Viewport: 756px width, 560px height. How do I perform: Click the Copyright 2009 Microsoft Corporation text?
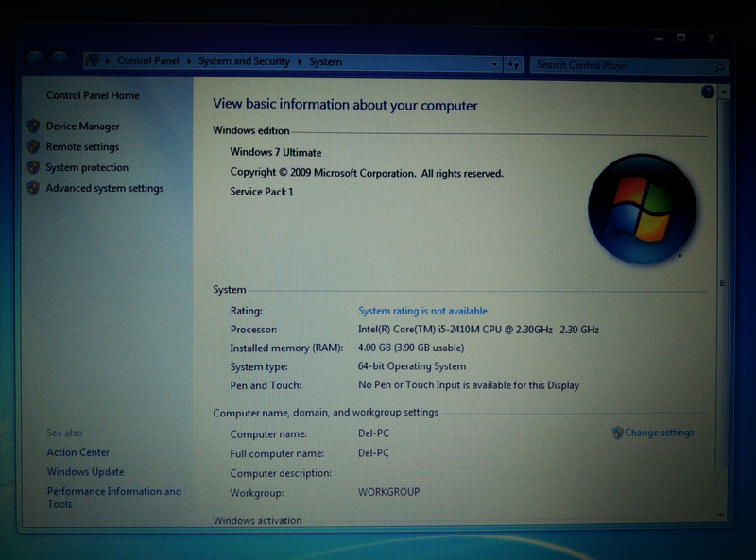click(367, 173)
